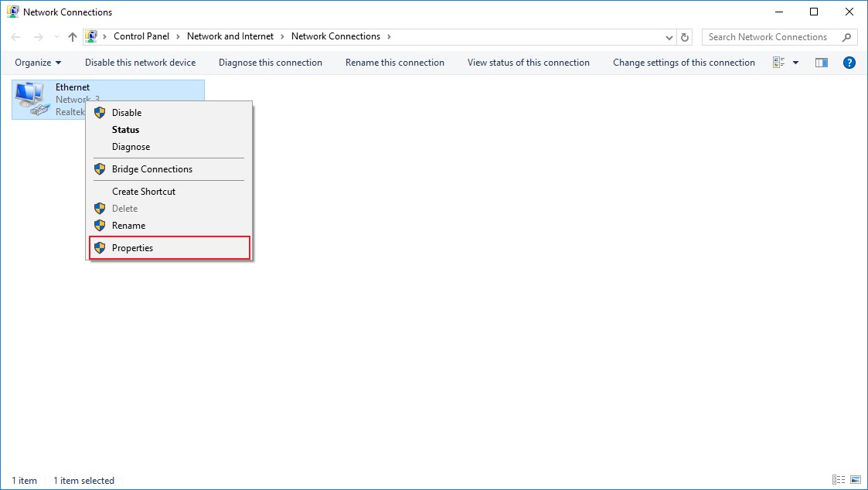This screenshot has width=868, height=490.
Task: Choose Bridge Connections in the context menu
Action: (152, 168)
